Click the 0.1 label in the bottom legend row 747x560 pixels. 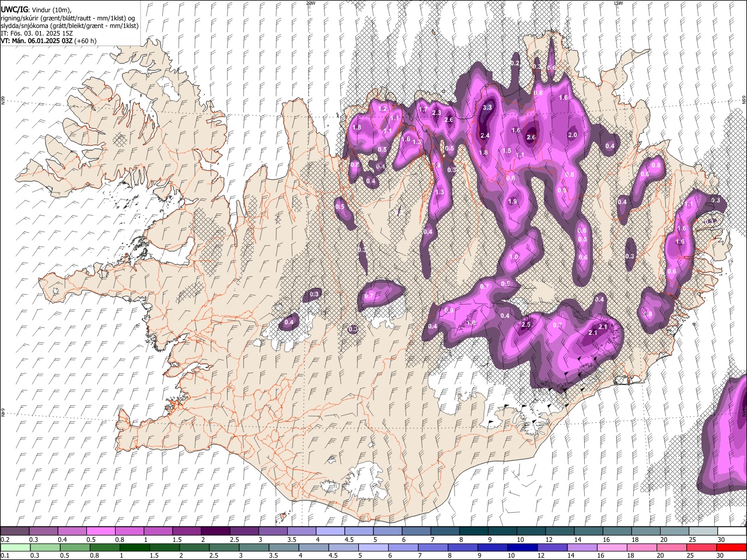click(5, 556)
